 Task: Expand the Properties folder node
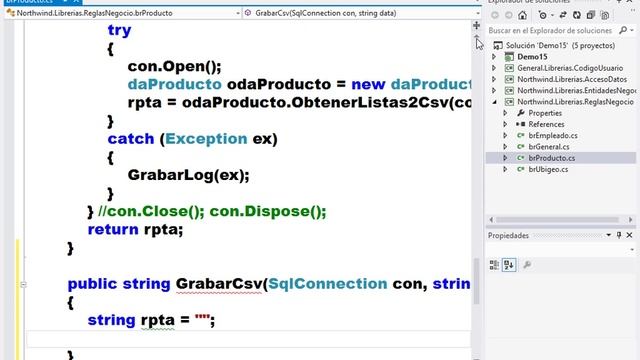[x=505, y=113]
